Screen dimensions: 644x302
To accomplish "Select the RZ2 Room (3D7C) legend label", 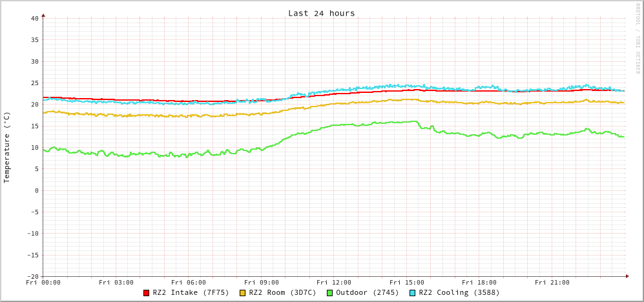I will pyautogui.click(x=282, y=293).
